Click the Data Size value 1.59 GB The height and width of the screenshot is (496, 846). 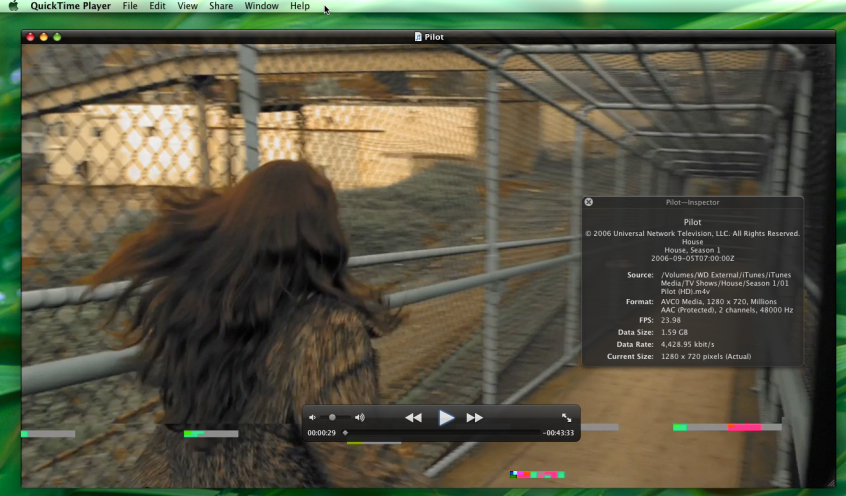coord(674,332)
